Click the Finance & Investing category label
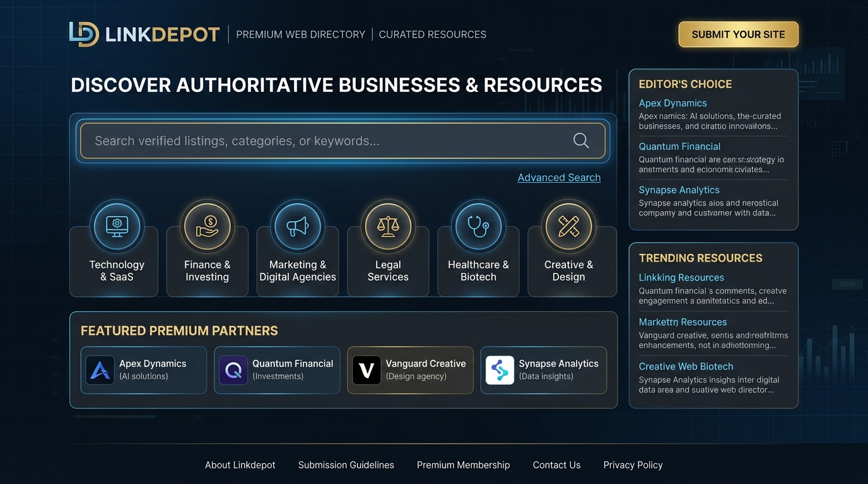 pyautogui.click(x=207, y=270)
